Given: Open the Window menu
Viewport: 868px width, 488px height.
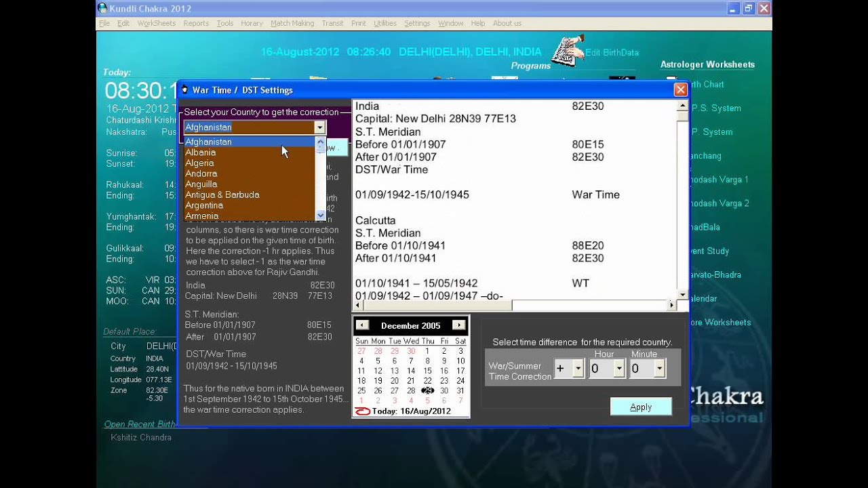Looking at the screenshot, I should 450,23.
